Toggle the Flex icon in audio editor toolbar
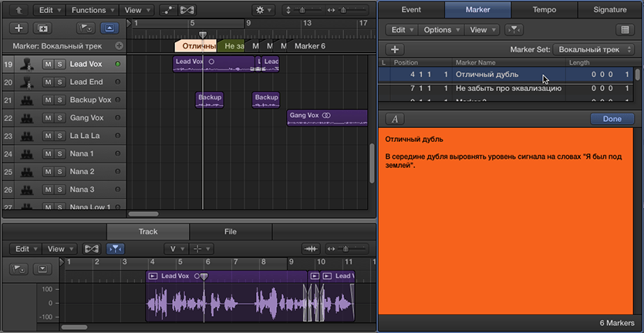Screen dimensions: 644x333 pyautogui.click(x=91, y=249)
